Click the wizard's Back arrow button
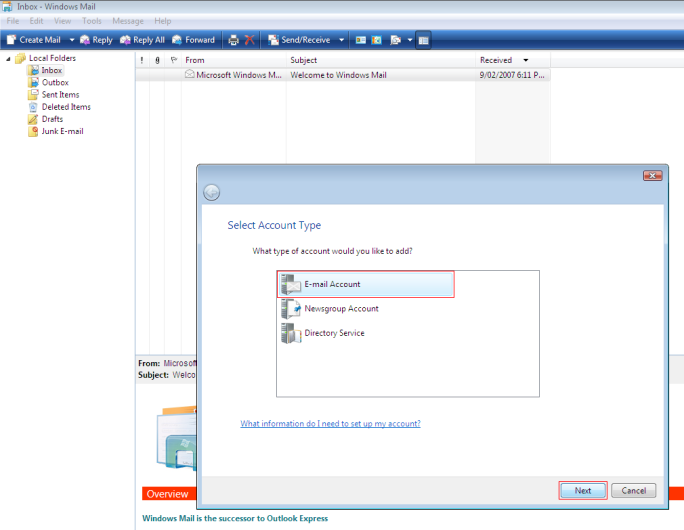The height and width of the screenshot is (530, 684). (212, 192)
